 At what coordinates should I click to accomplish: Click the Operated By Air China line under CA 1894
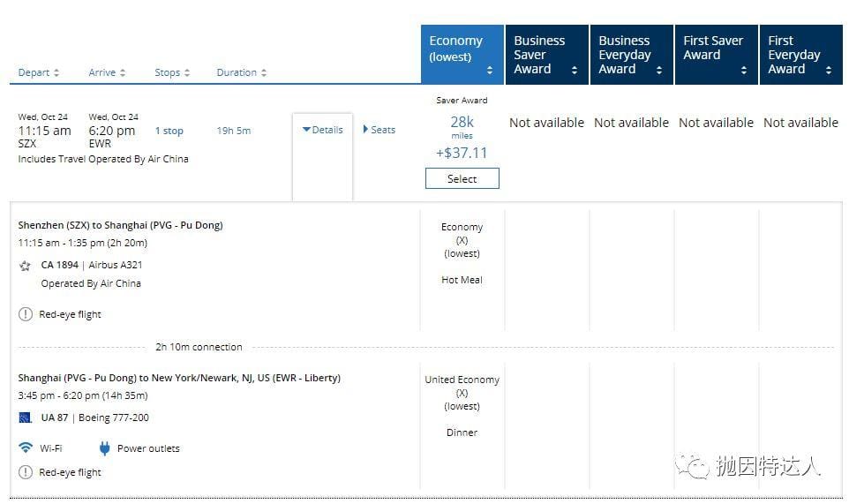pos(91,283)
